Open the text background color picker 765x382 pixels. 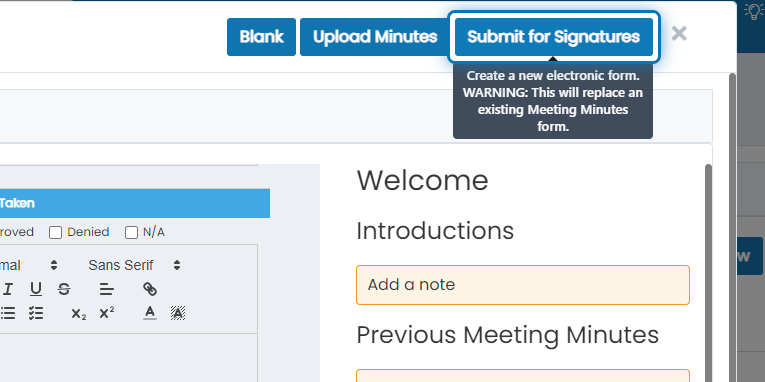(178, 313)
